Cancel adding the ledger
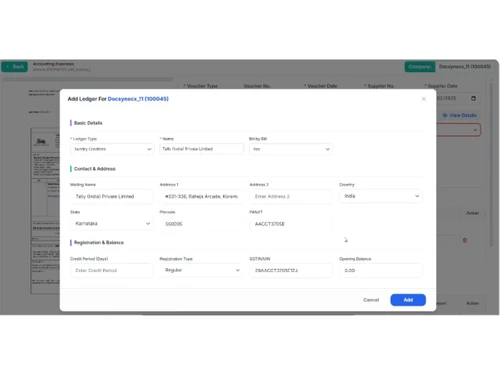This screenshot has height=375, width=500. 371,300
